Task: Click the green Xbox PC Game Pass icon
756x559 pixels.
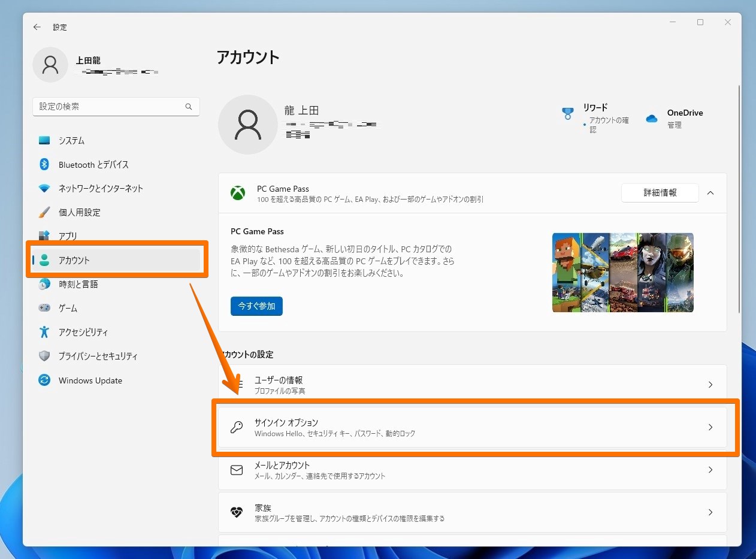Action: [238, 193]
